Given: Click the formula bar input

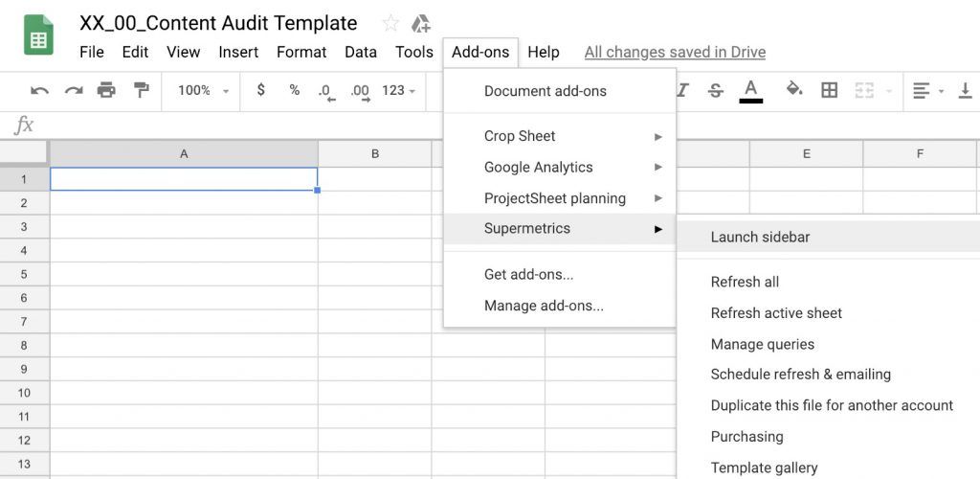Looking at the screenshot, I should (x=244, y=125).
